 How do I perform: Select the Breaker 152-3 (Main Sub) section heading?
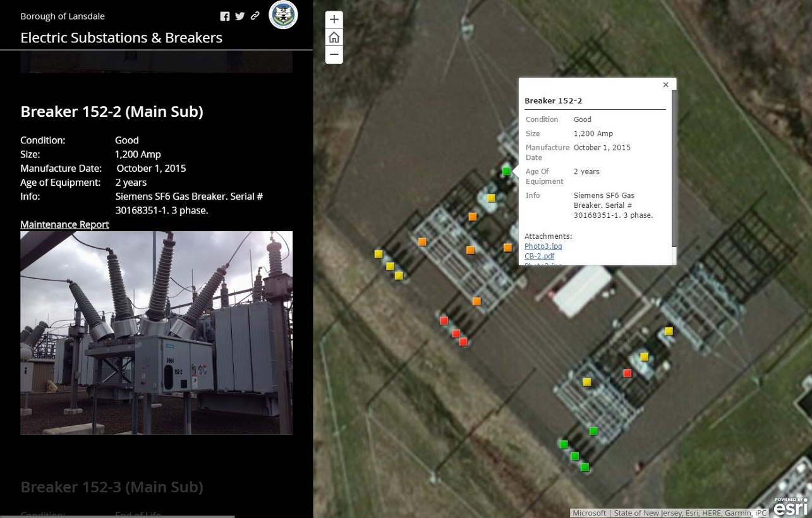point(112,487)
